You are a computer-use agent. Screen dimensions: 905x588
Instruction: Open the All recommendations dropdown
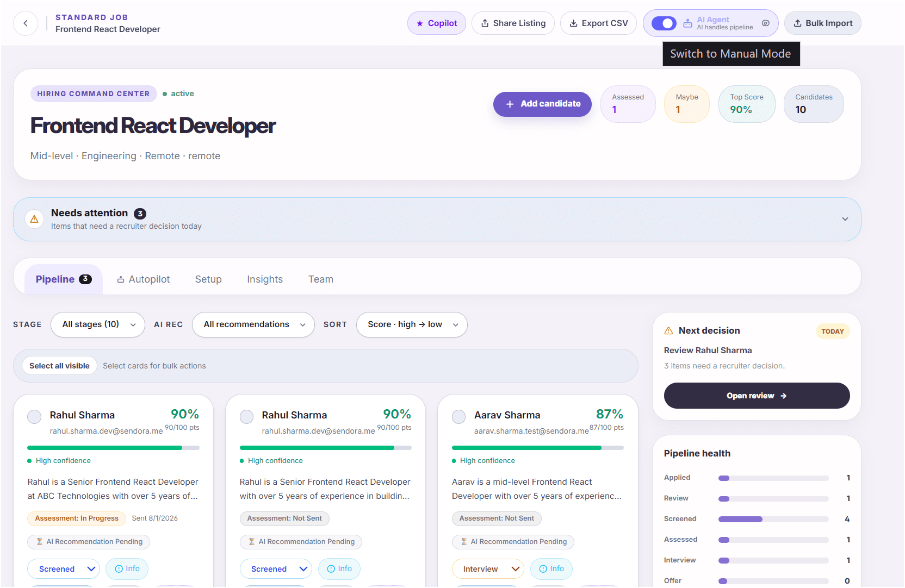253,324
